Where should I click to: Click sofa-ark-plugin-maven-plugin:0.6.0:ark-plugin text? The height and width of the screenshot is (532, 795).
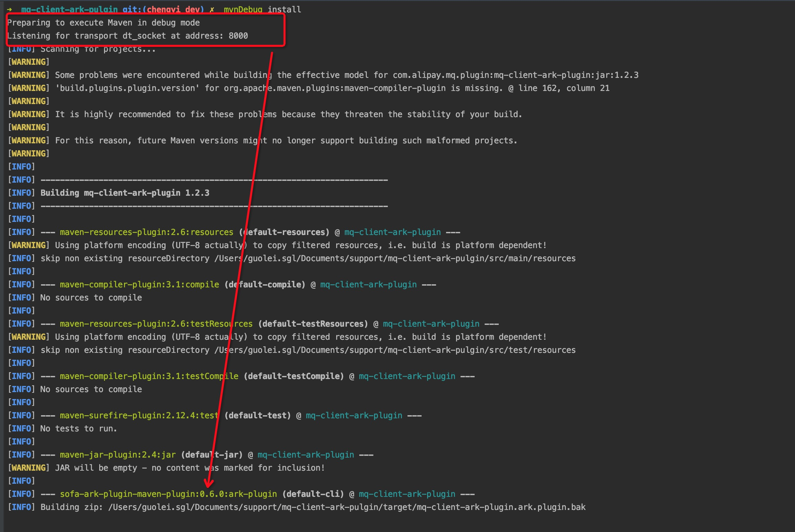point(168,494)
